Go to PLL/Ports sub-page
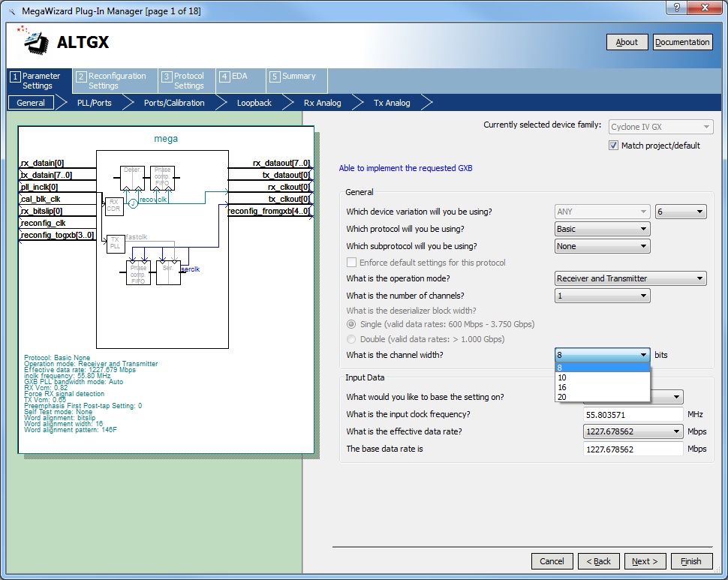 coord(95,103)
